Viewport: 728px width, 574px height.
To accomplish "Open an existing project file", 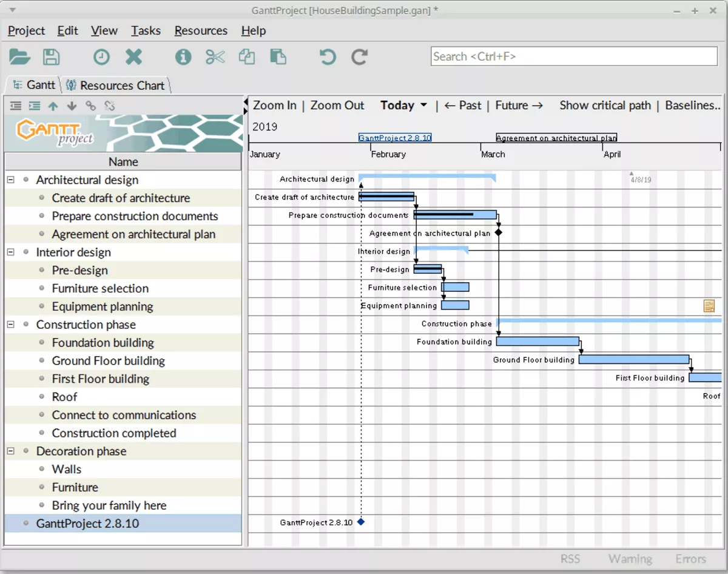I will pos(19,56).
